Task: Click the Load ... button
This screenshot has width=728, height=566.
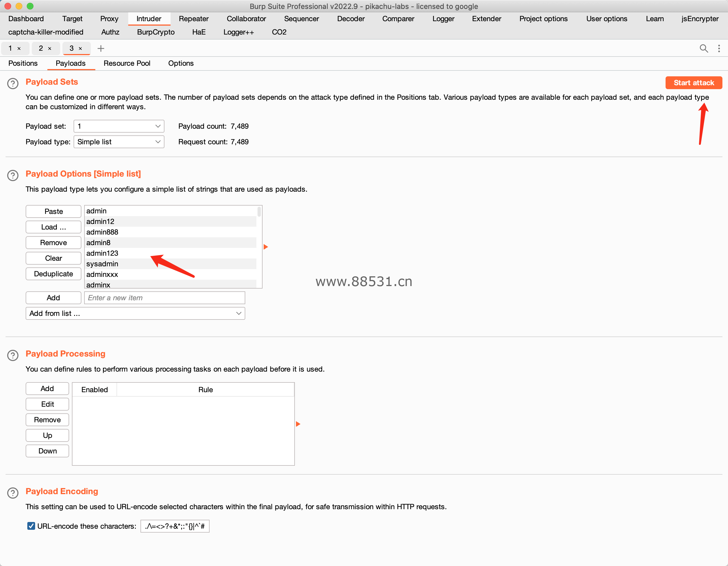Action: pyautogui.click(x=53, y=227)
